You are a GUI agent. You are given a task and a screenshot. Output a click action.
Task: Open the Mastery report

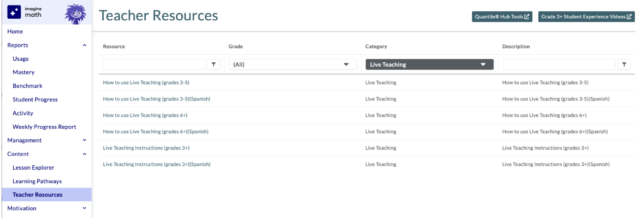tap(23, 72)
